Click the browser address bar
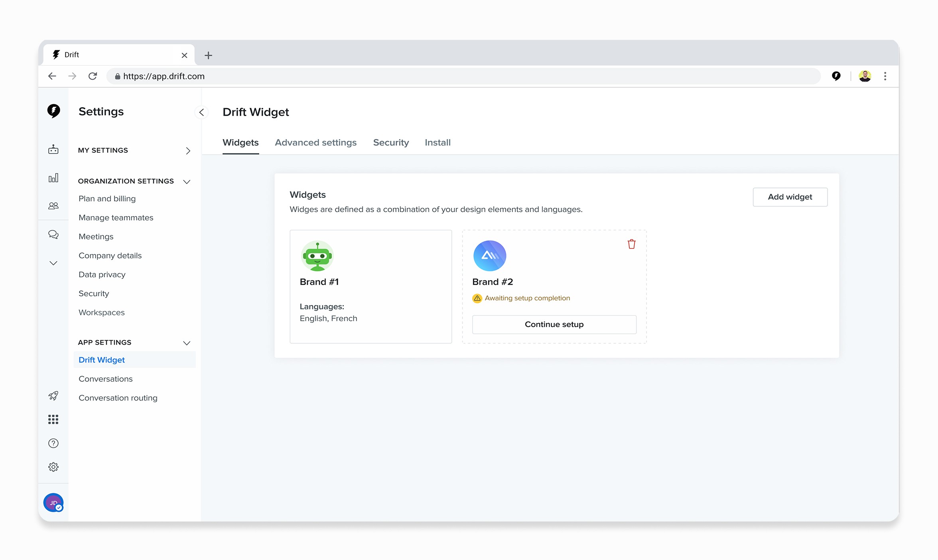Screen dimensions: 938x560 click(x=463, y=76)
